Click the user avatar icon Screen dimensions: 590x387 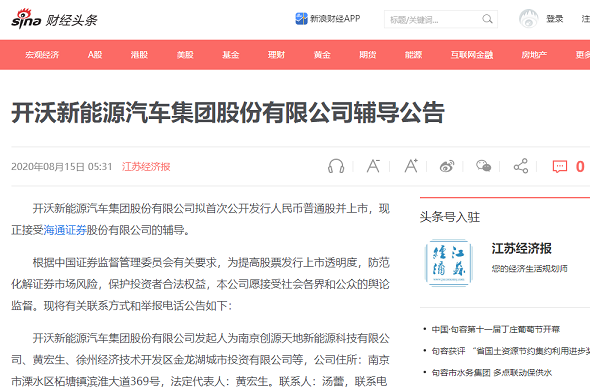[529, 19]
